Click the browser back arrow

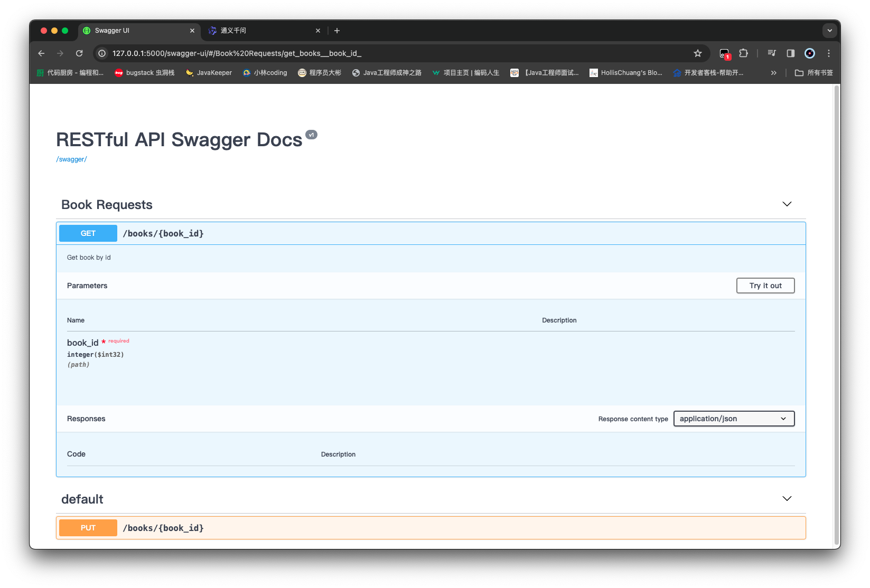pos(41,53)
